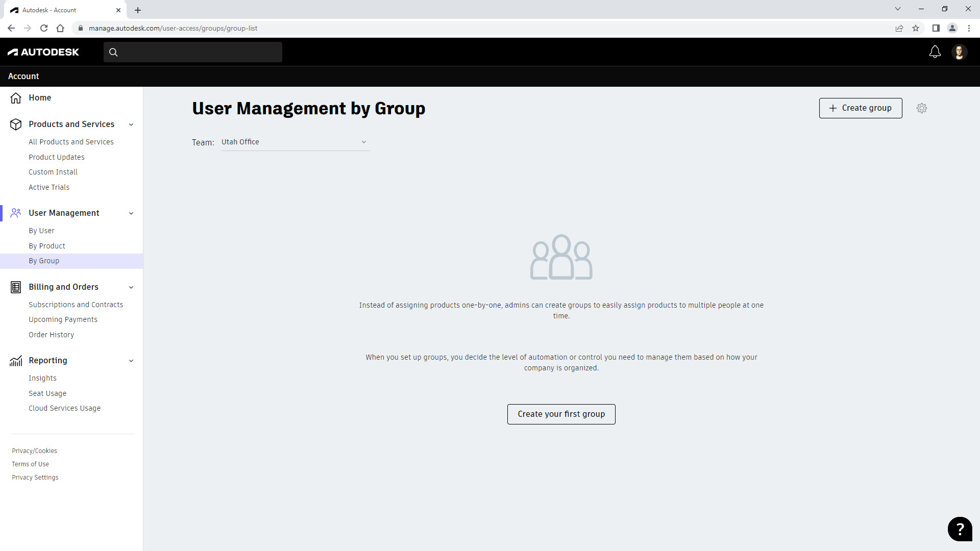
Task: Collapse the Billing and Orders section
Action: point(131,287)
